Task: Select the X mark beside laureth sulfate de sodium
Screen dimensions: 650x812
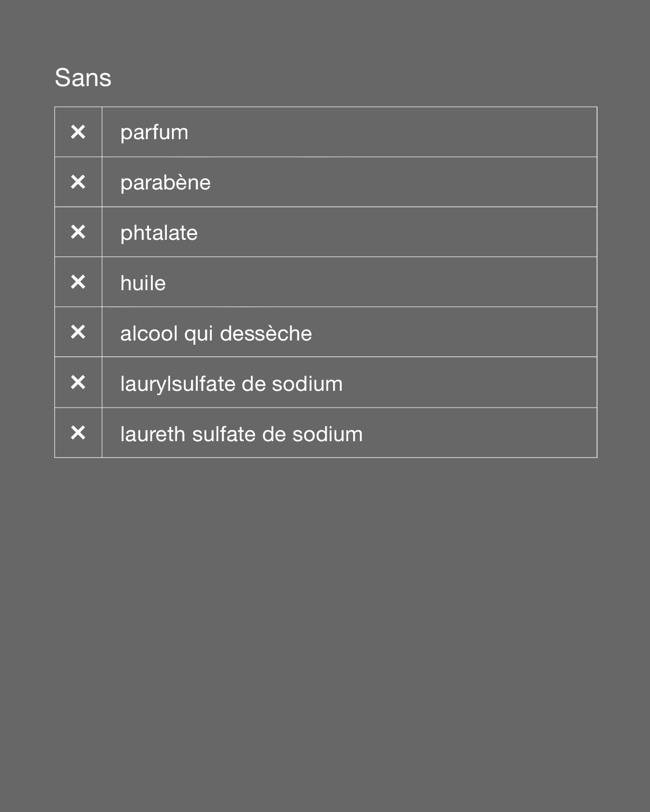Action: [78, 433]
